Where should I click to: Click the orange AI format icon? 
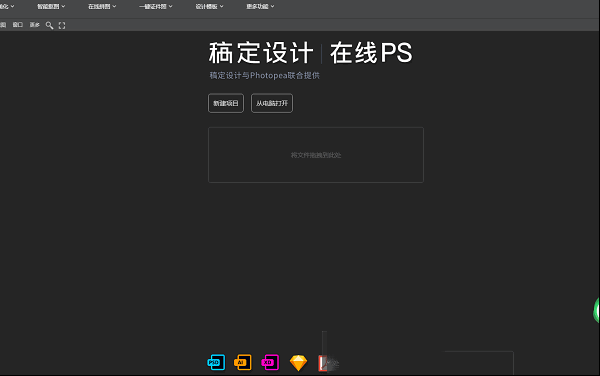point(243,362)
